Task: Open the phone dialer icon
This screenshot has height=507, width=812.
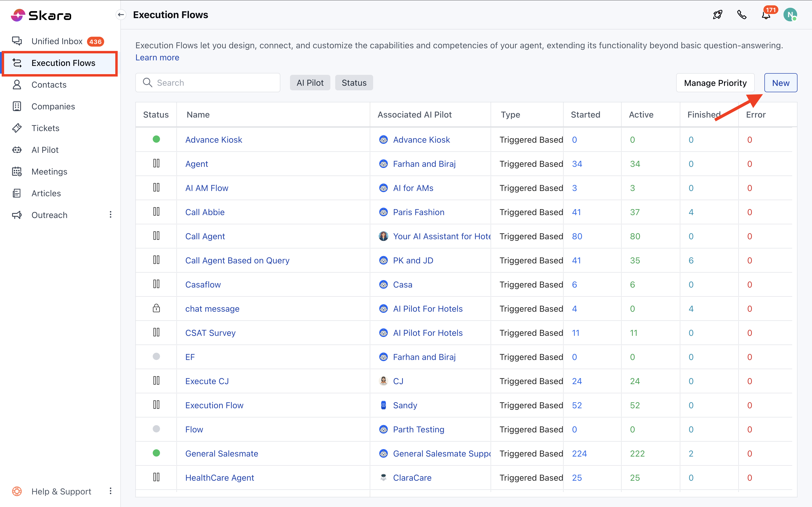Action: click(x=741, y=15)
